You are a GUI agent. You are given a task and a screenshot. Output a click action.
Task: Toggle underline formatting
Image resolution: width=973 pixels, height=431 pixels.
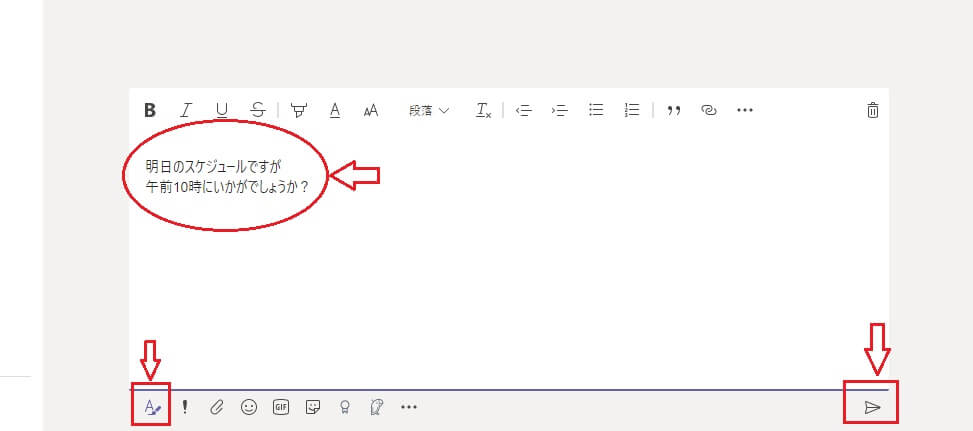[x=221, y=111]
